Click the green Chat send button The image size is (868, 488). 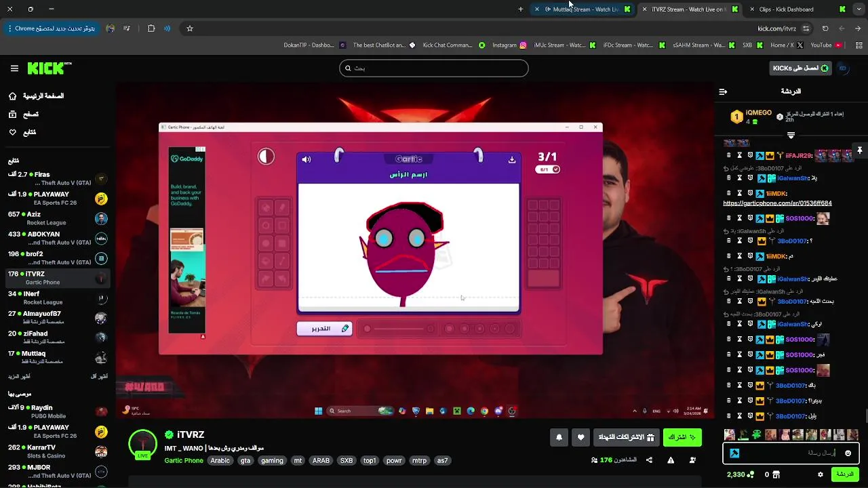(x=845, y=474)
